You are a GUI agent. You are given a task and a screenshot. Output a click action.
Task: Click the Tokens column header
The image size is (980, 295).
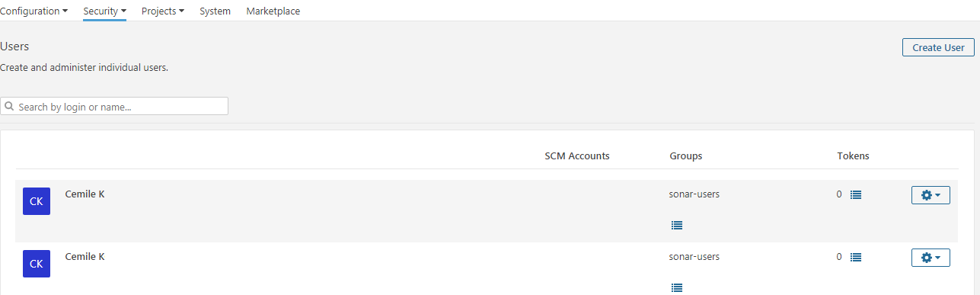point(853,156)
